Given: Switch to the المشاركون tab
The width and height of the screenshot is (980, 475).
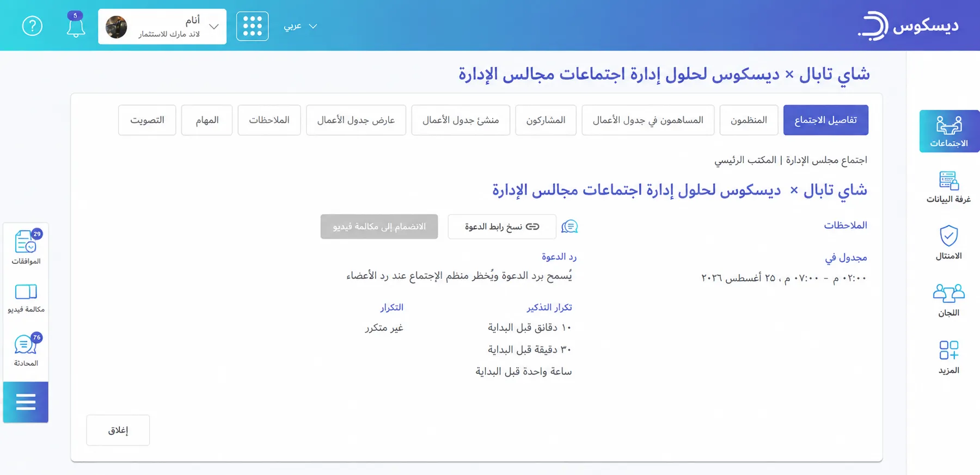Looking at the screenshot, I should click(546, 120).
